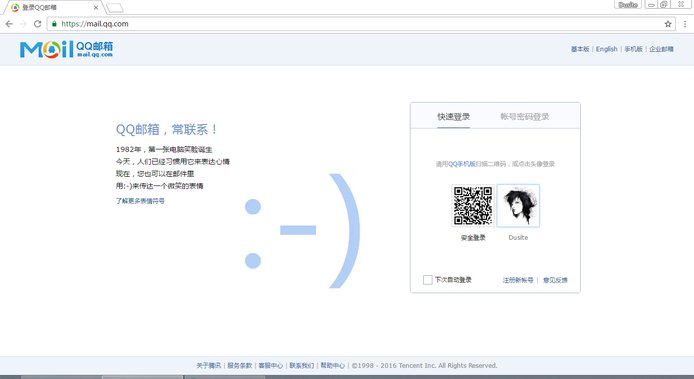Reload the page with refresh icon
The image size is (694, 379).
38,24
